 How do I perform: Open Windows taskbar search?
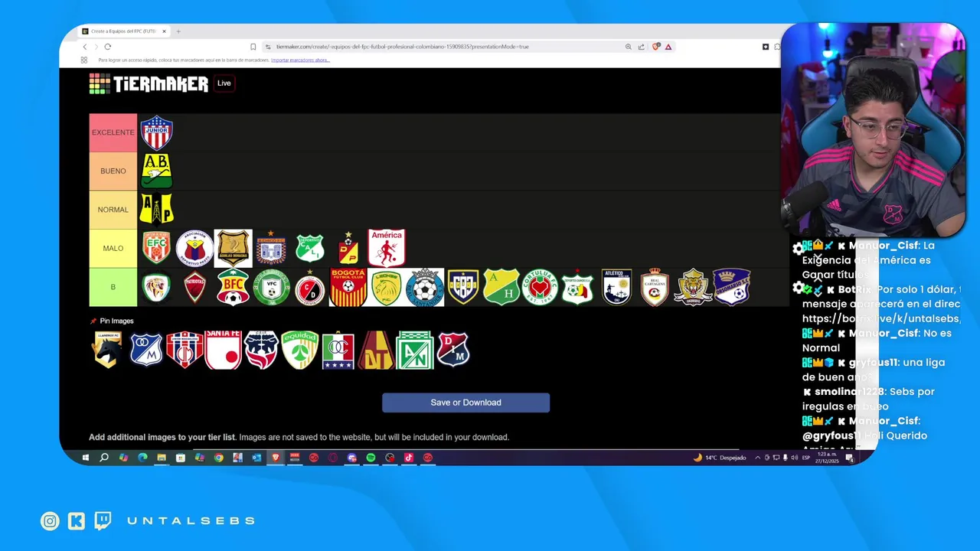(104, 458)
